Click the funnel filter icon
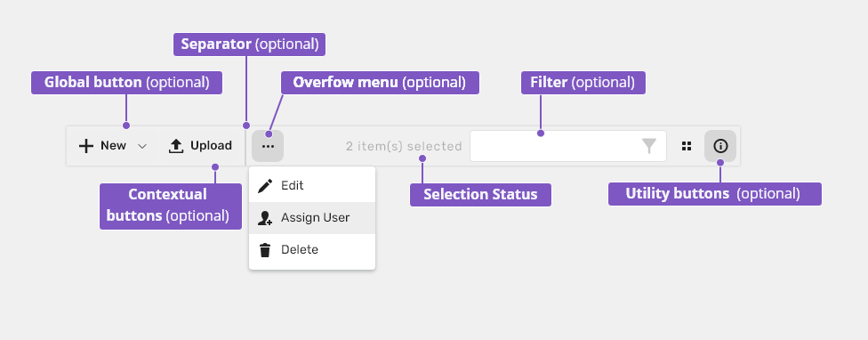The image size is (868, 340). coord(649,146)
